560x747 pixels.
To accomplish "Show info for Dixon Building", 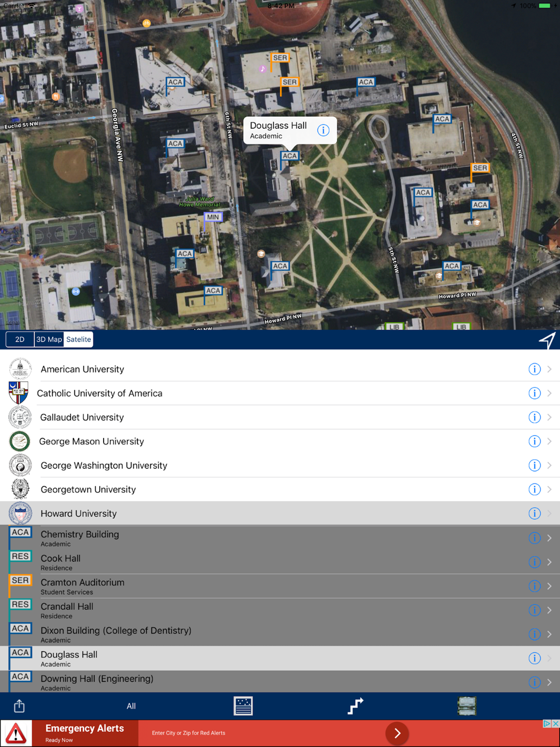I will coord(534,634).
